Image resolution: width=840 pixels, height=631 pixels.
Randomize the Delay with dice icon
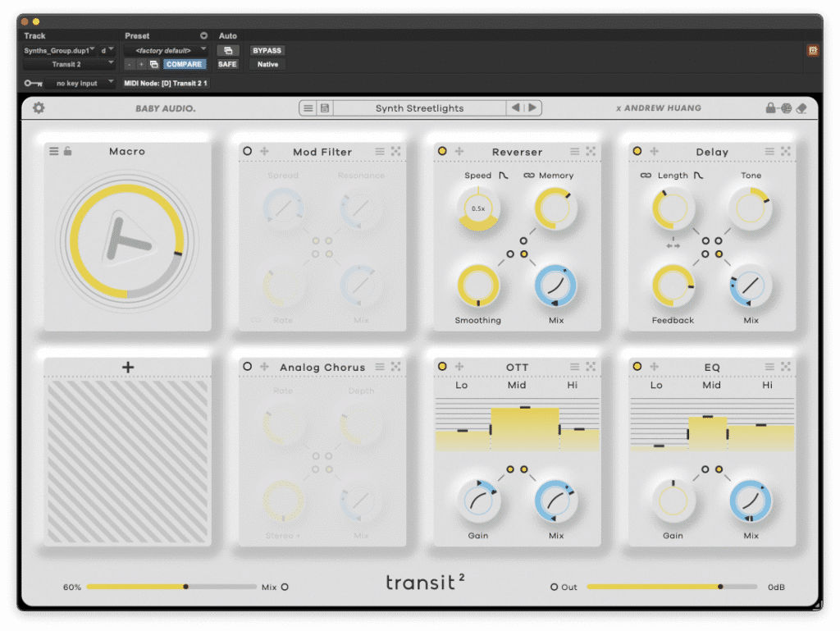click(x=786, y=151)
